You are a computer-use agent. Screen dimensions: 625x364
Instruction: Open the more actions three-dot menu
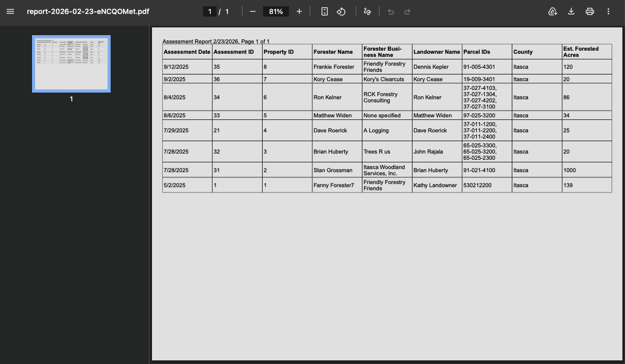608,11
